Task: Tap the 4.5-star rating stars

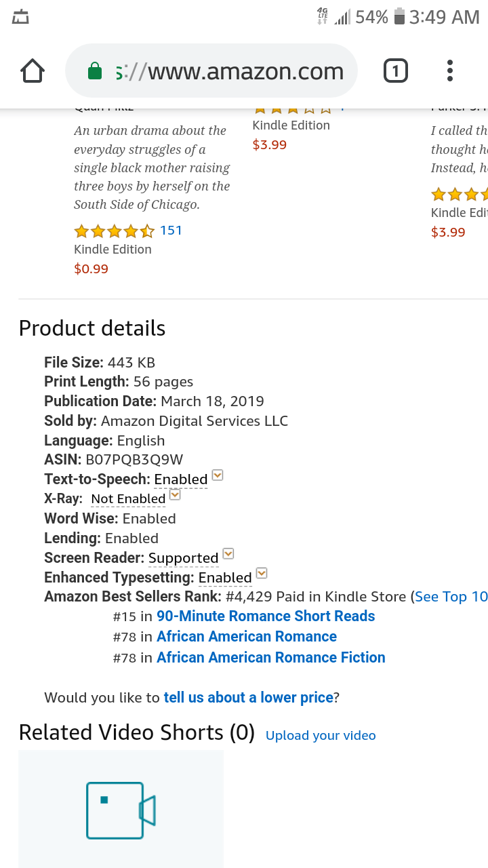Action: (x=114, y=231)
